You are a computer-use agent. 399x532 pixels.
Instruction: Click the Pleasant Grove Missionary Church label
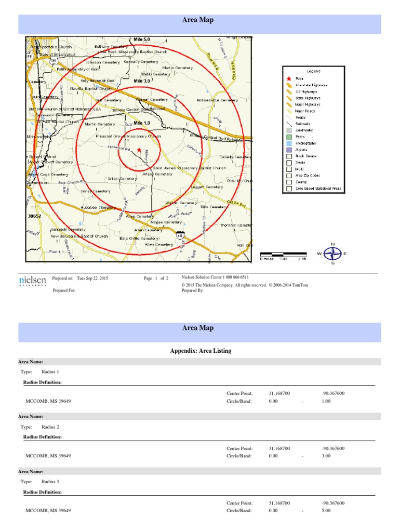[x=128, y=137]
